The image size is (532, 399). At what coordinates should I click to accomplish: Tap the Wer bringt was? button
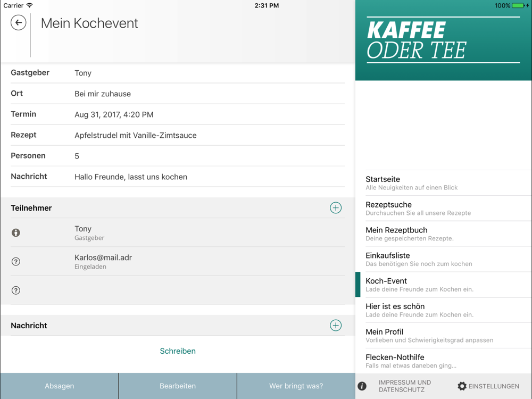point(296,386)
